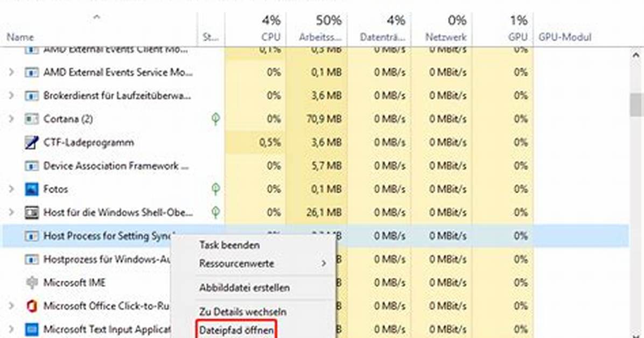Viewport: 644px width, 338px height.
Task: Expand the Host für die Windows Shell group
Action: pos(11,213)
